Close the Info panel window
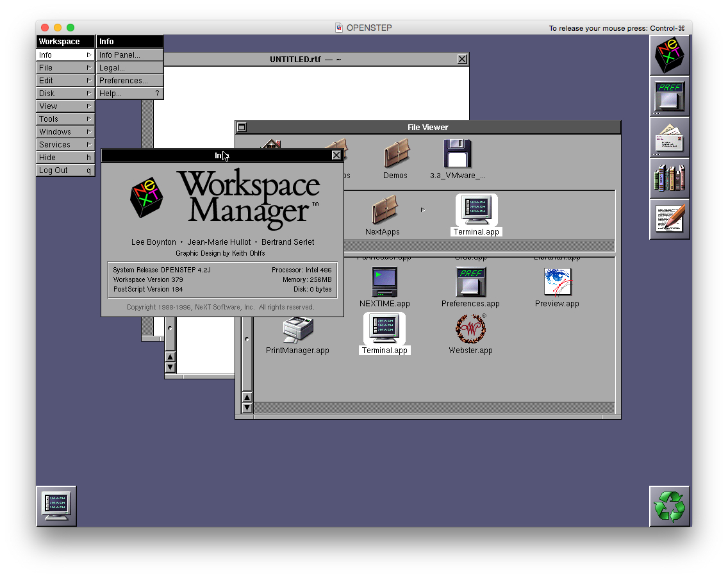Viewport: 728px width, 578px height. [336, 156]
